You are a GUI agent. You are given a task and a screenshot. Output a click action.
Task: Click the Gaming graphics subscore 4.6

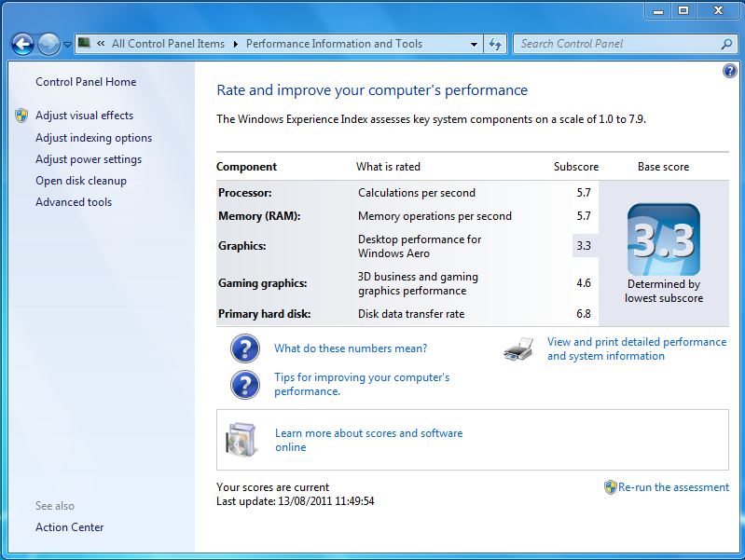click(x=584, y=283)
